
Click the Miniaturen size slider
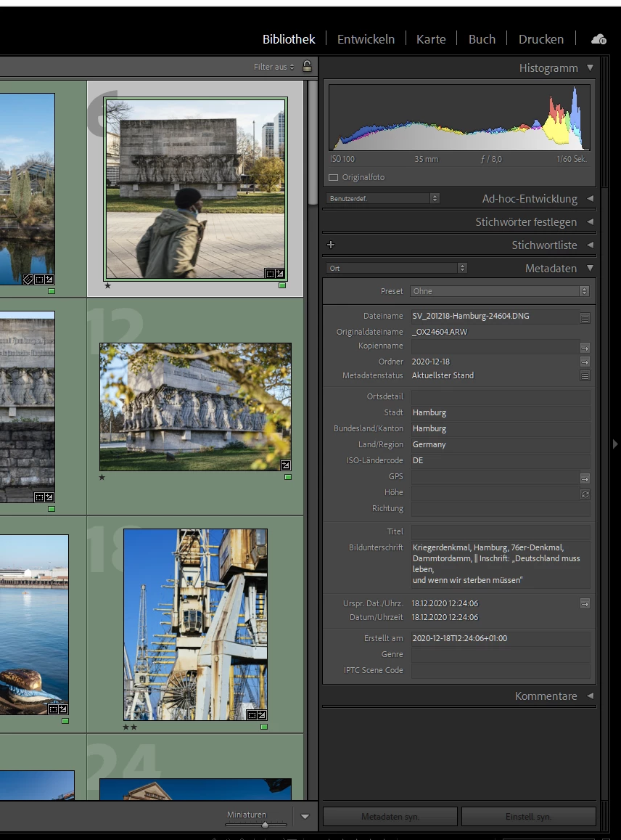pos(264,825)
